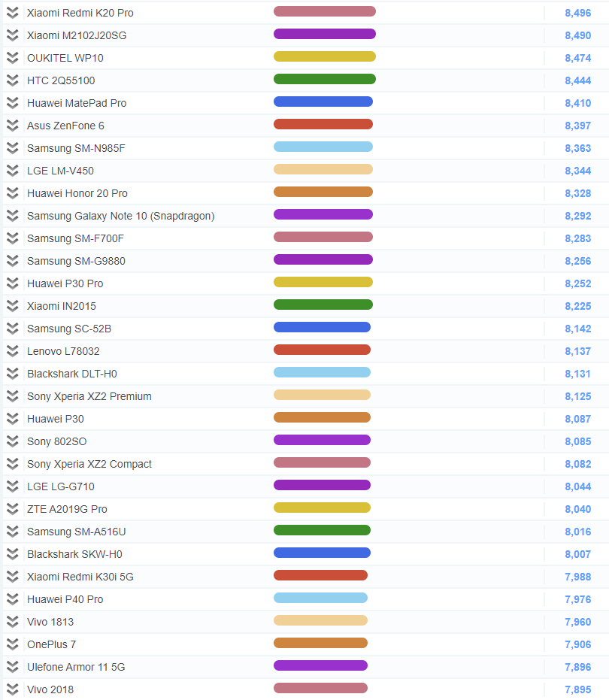This screenshot has width=609, height=700.
Task: Click the pink bar for Samsung SM-F700F
Action: (323, 237)
